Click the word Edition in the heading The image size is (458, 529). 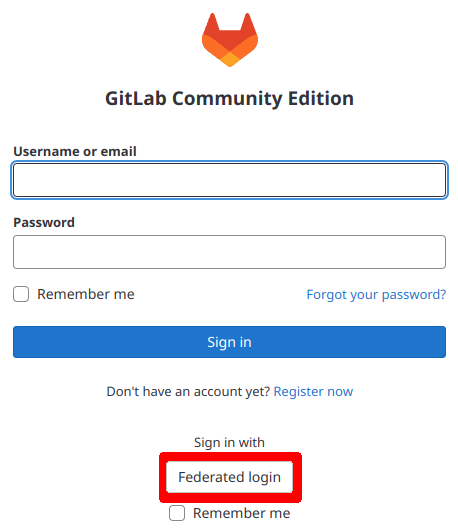(321, 99)
